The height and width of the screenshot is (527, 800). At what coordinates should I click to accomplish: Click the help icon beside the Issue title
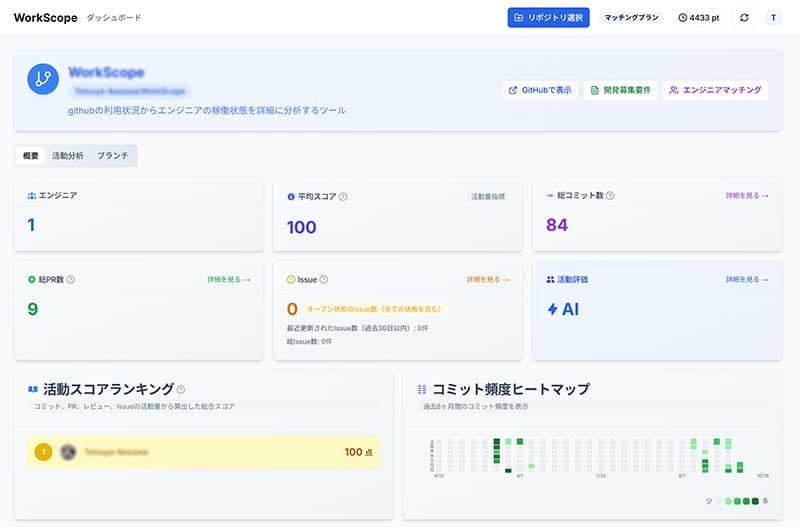point(324,280)
